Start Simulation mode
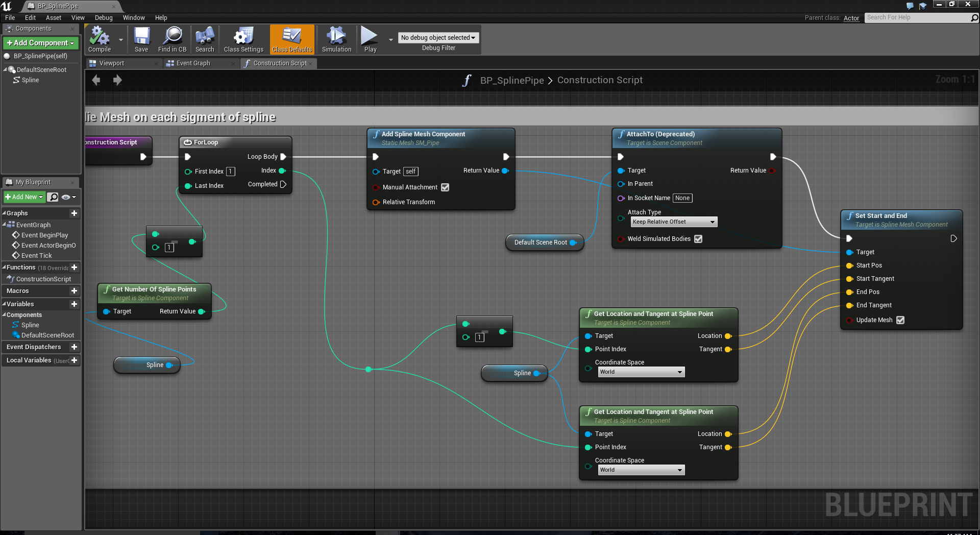This screenshot has width=980, height=535. [336, 39]
